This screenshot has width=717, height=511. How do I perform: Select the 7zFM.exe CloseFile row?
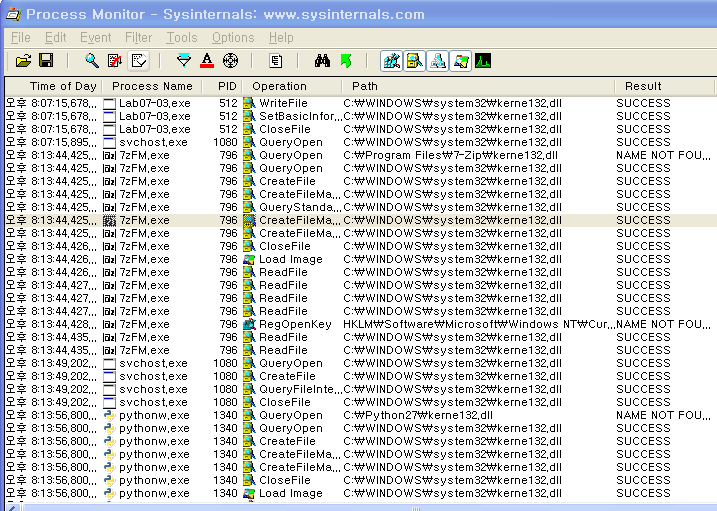click(361, 246)
